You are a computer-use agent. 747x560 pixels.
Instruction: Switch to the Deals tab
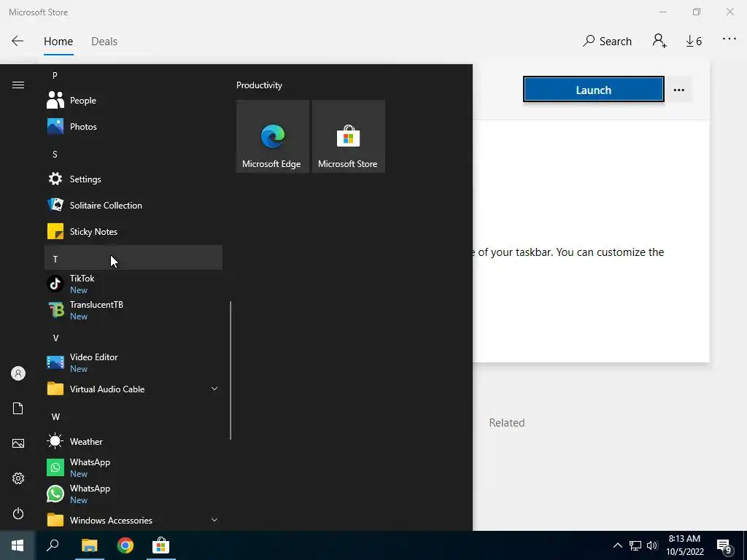click(104, 42)
